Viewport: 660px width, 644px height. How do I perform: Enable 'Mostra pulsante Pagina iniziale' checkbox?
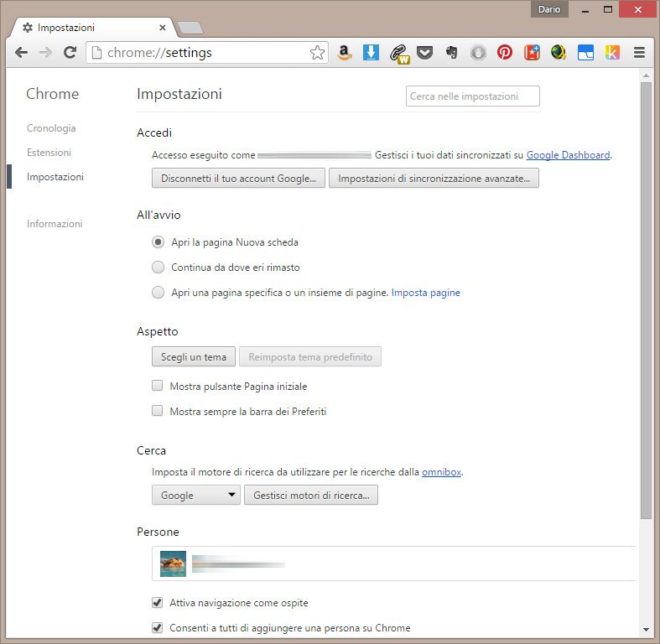coord(158,387)
